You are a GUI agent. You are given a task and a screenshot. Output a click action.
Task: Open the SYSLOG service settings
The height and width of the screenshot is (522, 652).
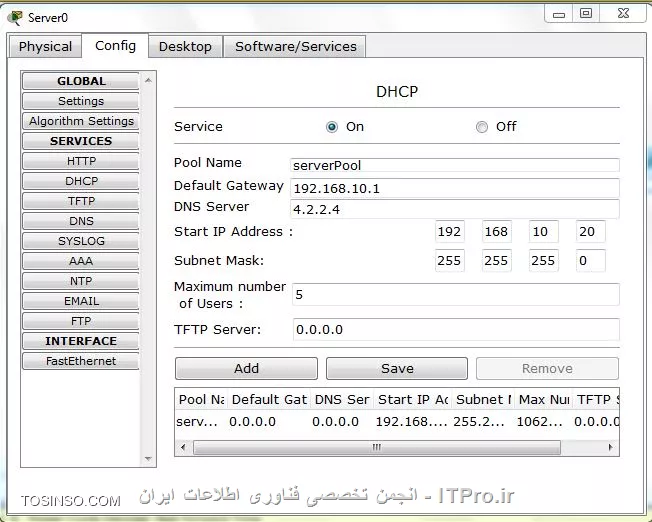(81, 241)
